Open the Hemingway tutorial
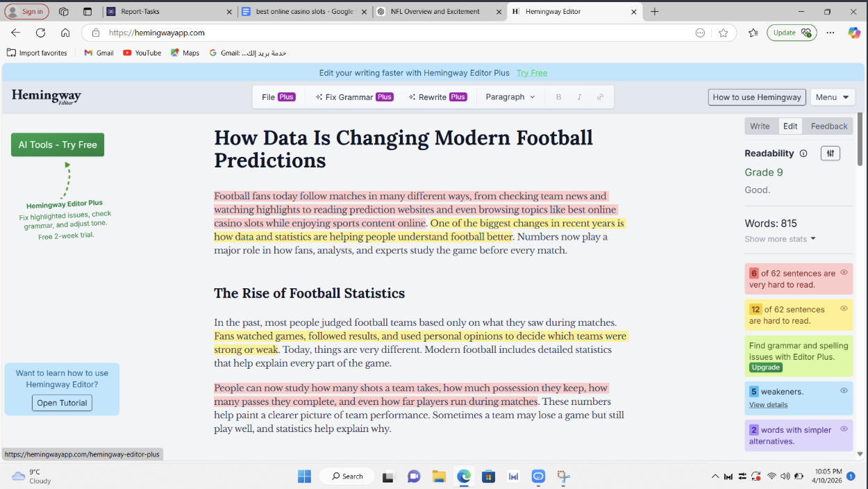 tap(61, 403)
